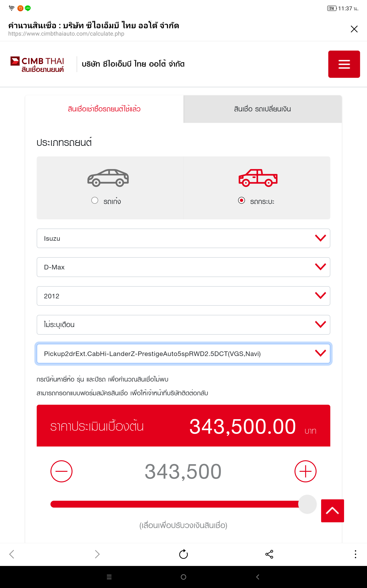The width and height of the screenshot is (367, 588).
Task: Open the 2012 year dropdown
Action: pyautogui.click(x=183, y=296)
